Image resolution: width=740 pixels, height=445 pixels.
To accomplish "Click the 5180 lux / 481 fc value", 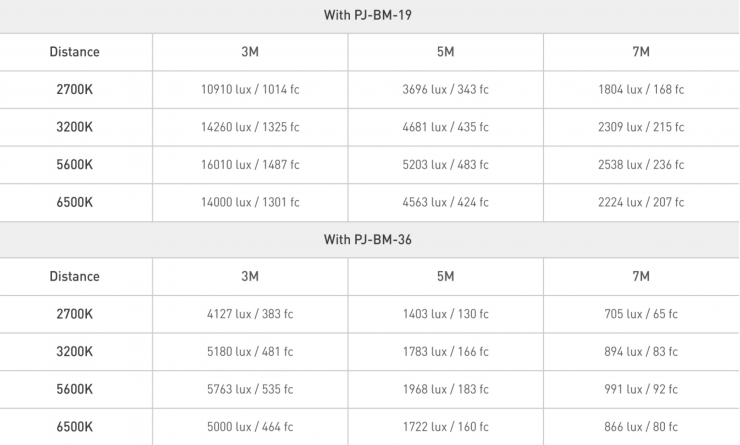I will [250, 351].
